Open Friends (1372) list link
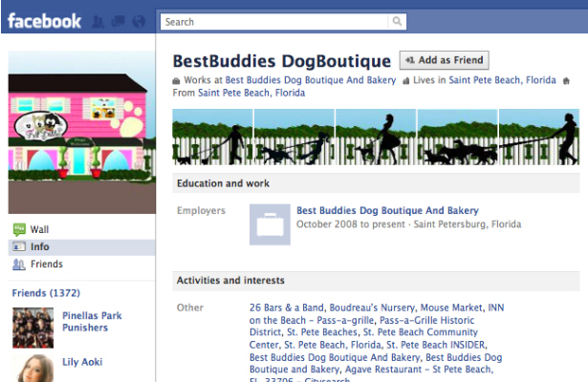Image resolution: width=588 pixels, height=382 pixels. pyautogui.click(x=46, y=293)
